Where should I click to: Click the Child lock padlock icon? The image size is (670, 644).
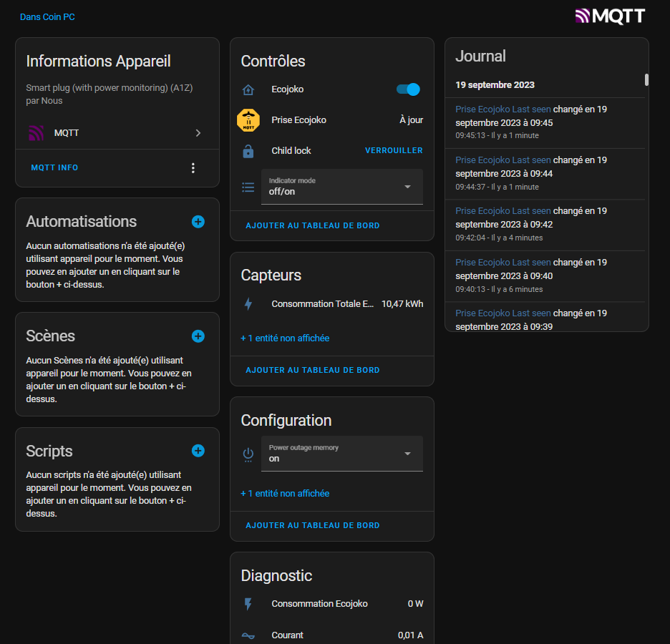248,151
